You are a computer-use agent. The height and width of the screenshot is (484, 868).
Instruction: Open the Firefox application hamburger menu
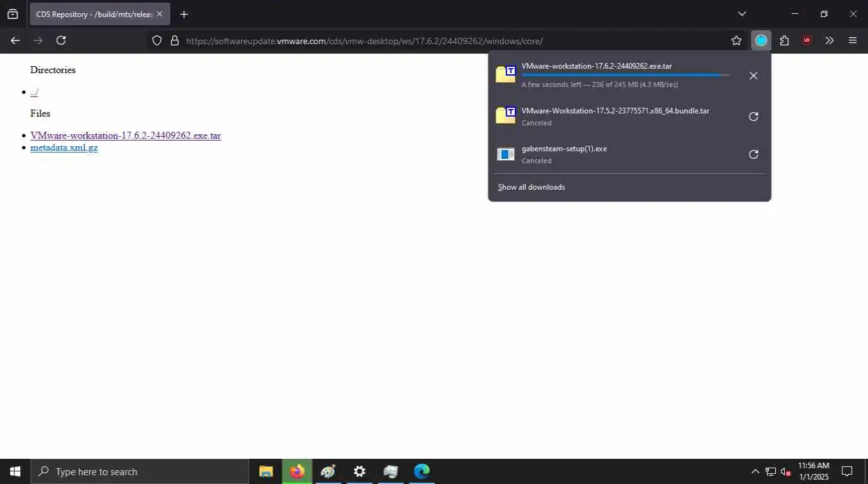(x=853, y=40)
